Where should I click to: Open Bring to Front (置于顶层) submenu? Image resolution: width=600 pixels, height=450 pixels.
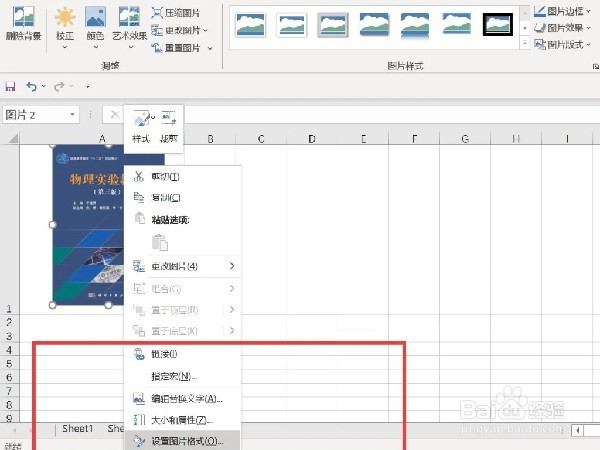[x=183, y=310]
